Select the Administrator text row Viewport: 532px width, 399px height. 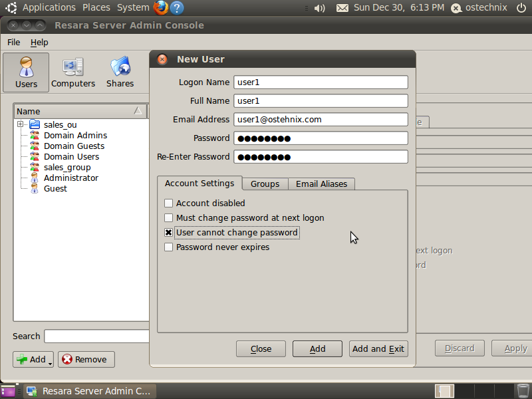71,178
